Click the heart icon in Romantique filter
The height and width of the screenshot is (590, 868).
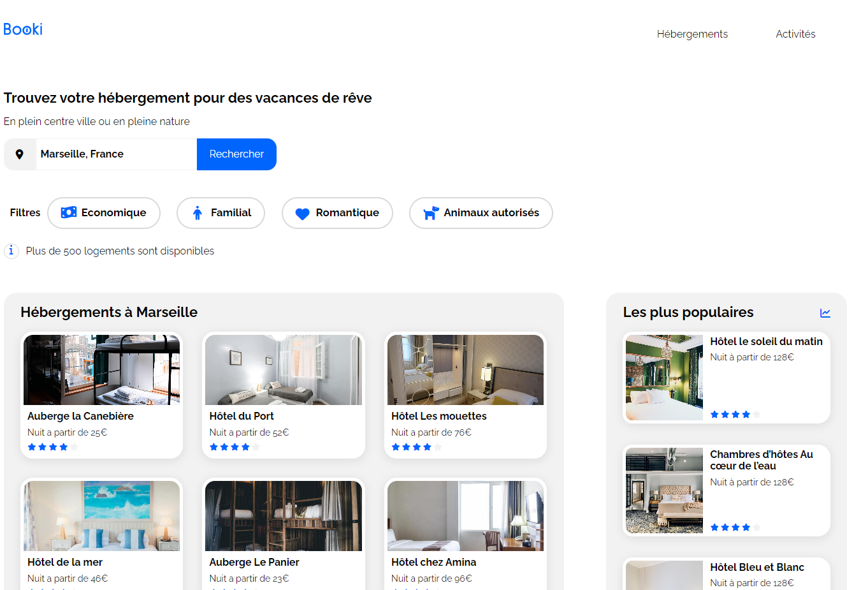tap(302, 214)
